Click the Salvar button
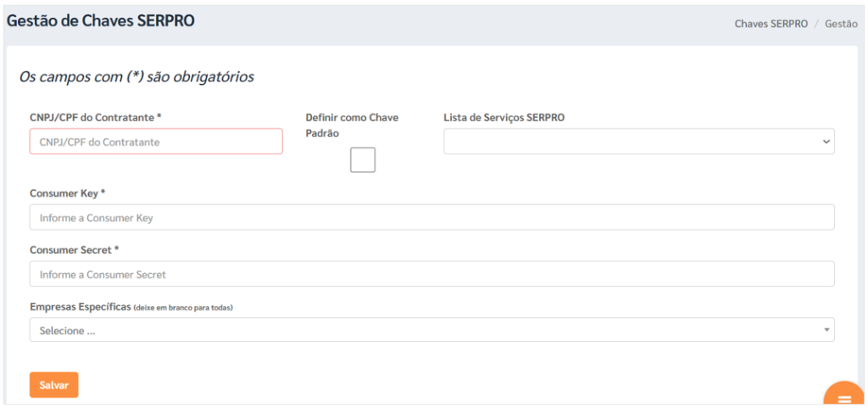This screenshot has height=408, width=868. [53, 385]
